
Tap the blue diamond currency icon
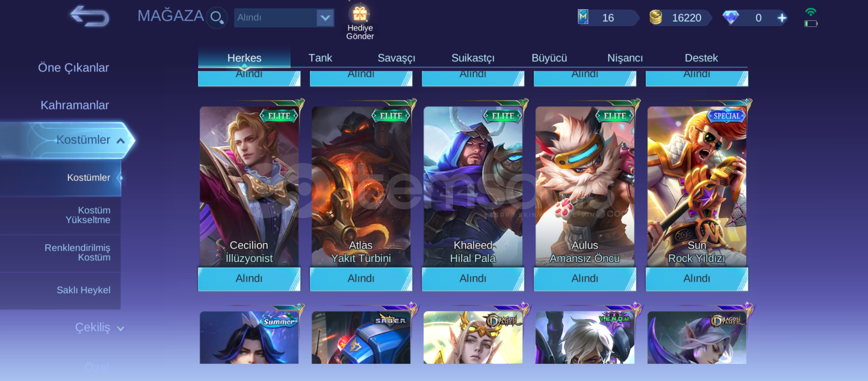[730, 17]
